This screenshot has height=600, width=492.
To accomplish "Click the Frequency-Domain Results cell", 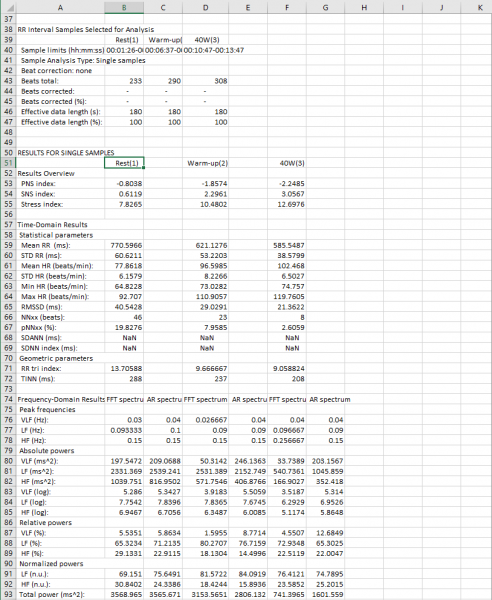I will click(60, 399).
